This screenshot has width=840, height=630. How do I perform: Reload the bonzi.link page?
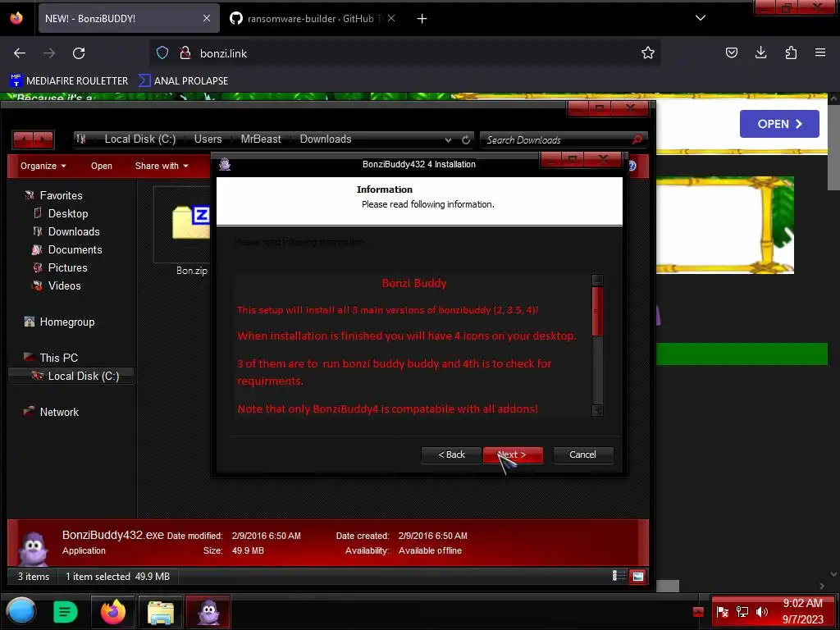(x=79, y=53)
